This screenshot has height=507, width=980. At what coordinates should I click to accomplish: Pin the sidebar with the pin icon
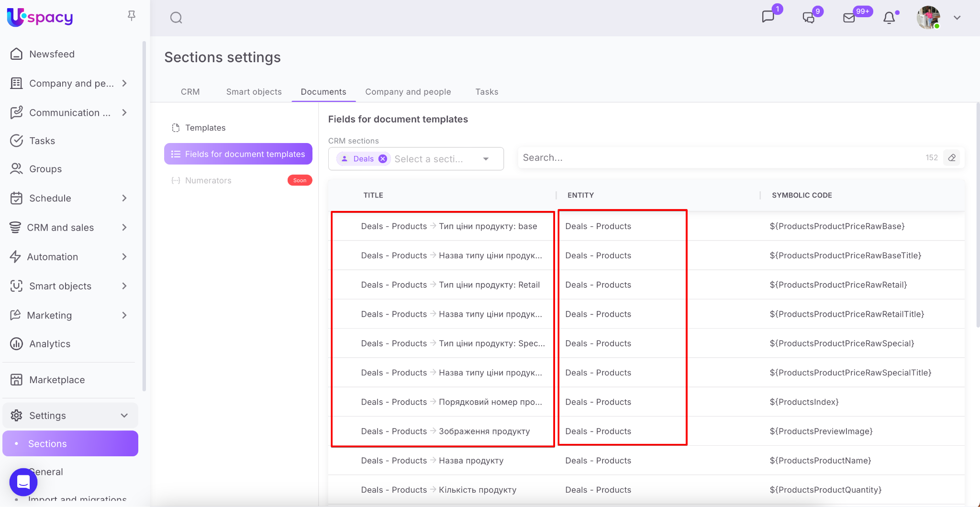point(132,16)
